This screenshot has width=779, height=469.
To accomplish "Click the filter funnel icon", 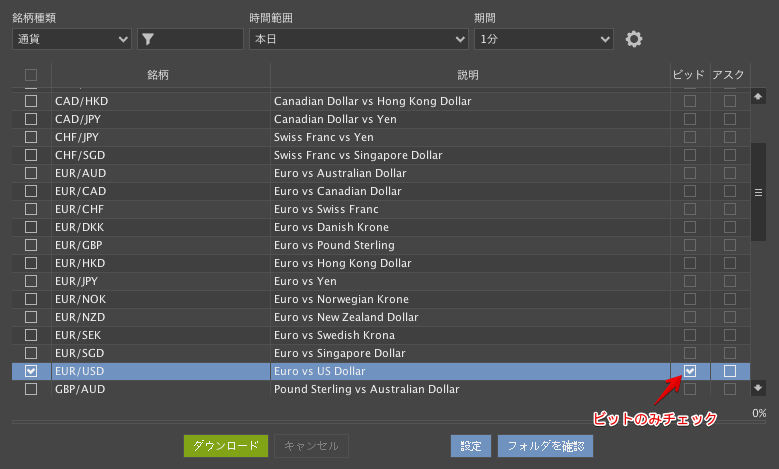I will click(149, 39).
